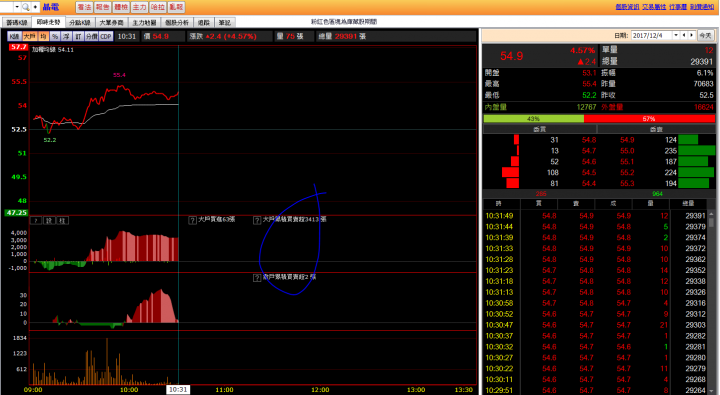Image resolution: width=720 pixels, height=395 pixels.
Task: Click the first link in the header links row
Action: 627,7
